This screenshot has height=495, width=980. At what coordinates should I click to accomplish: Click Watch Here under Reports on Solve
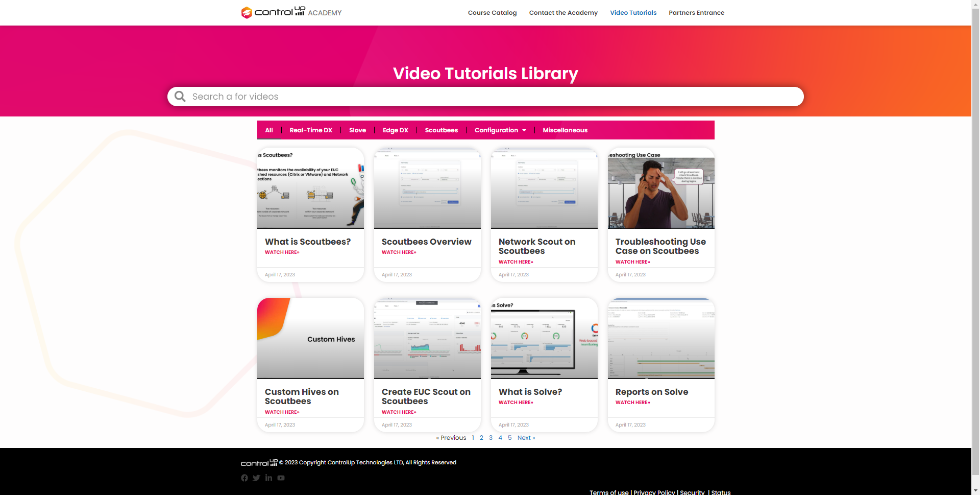[x=633, y=403]
